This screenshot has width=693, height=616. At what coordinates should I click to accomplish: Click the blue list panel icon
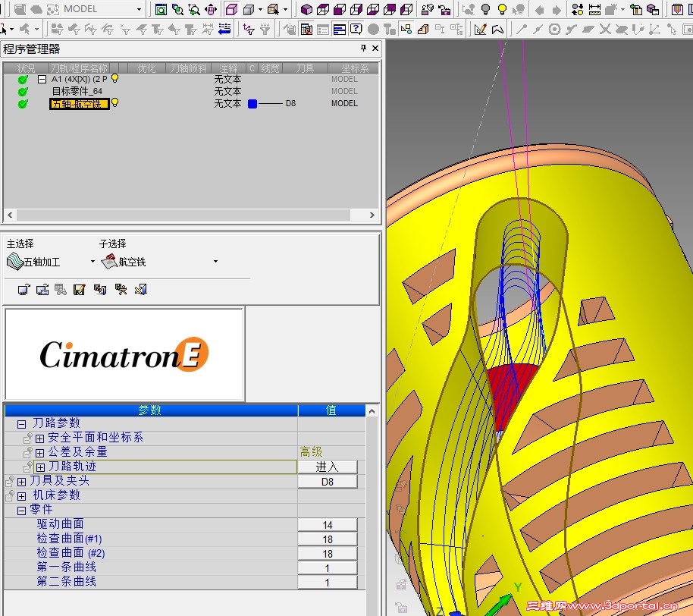340,29
